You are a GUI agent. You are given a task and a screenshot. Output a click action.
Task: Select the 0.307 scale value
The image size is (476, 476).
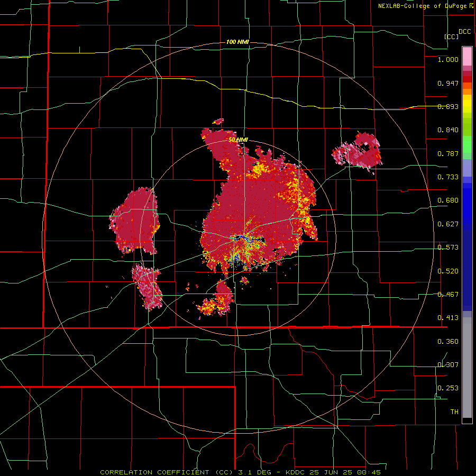tap(448, 364)
